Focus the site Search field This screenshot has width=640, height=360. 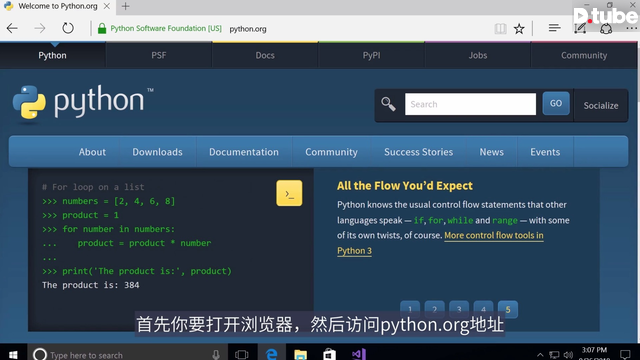[x=470, y=104]
